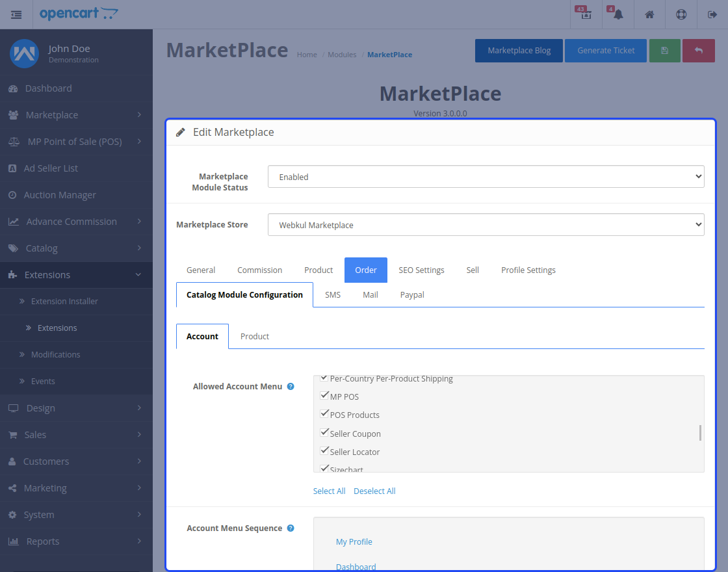This screenshot has height=572, width=728.
Task: Uncheck the MP POS checkbox
Action: tap(324, 396)
